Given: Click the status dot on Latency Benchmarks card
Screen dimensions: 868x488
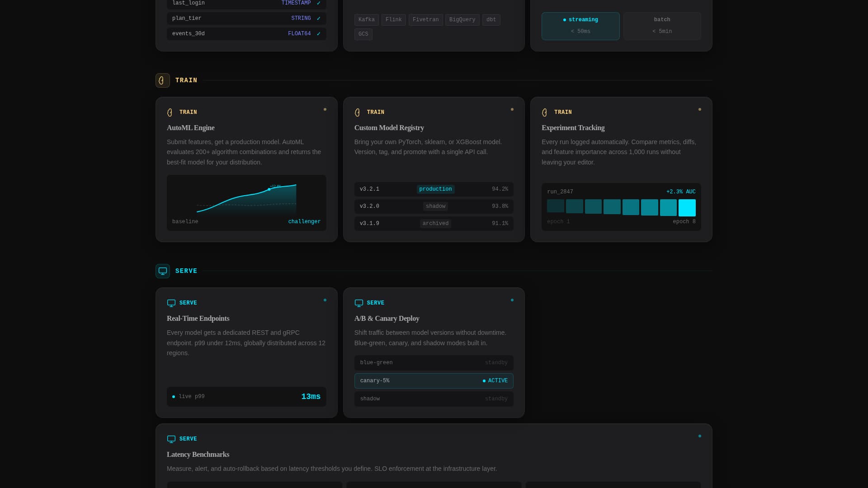Looking at the screenshot, I should pos(700,436).
